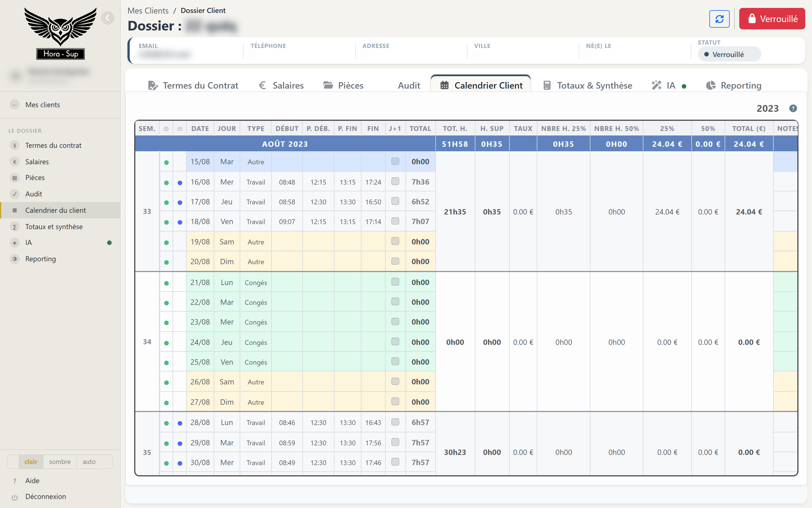Toggle the J+1 checkbox for 21/08

coord(395,282)
